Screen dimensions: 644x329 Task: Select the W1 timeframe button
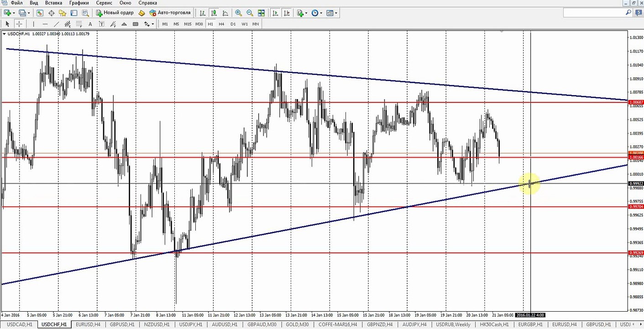[244, 24]
